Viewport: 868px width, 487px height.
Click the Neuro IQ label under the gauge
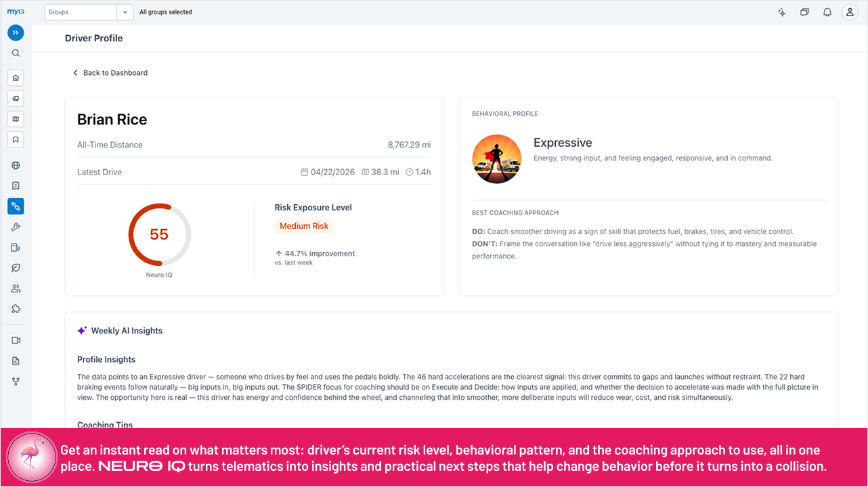(x=159, y=275)
